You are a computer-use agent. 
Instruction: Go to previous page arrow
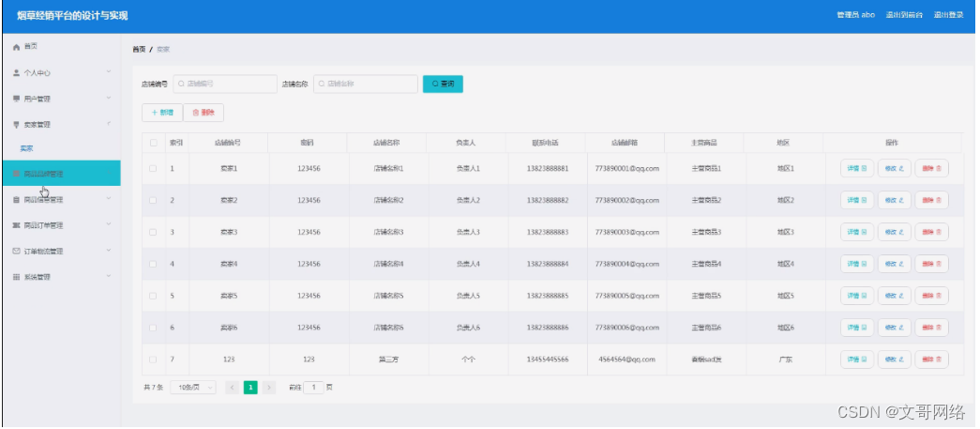232,388
